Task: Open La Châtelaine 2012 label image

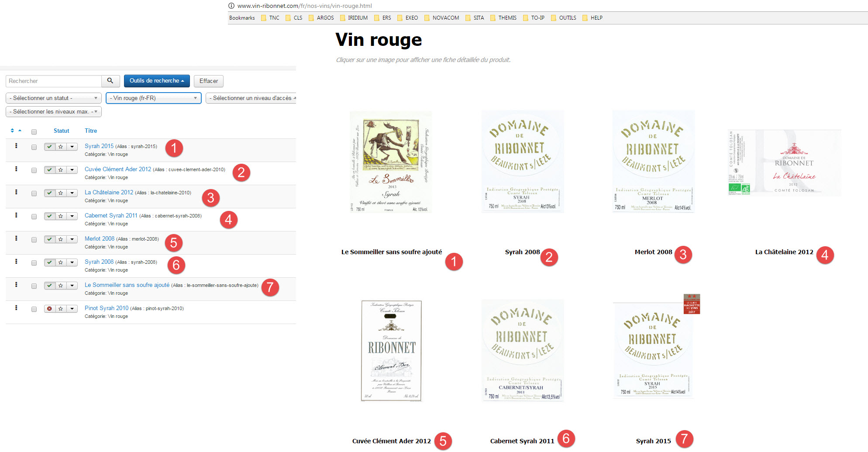Action: click(785, 162)
